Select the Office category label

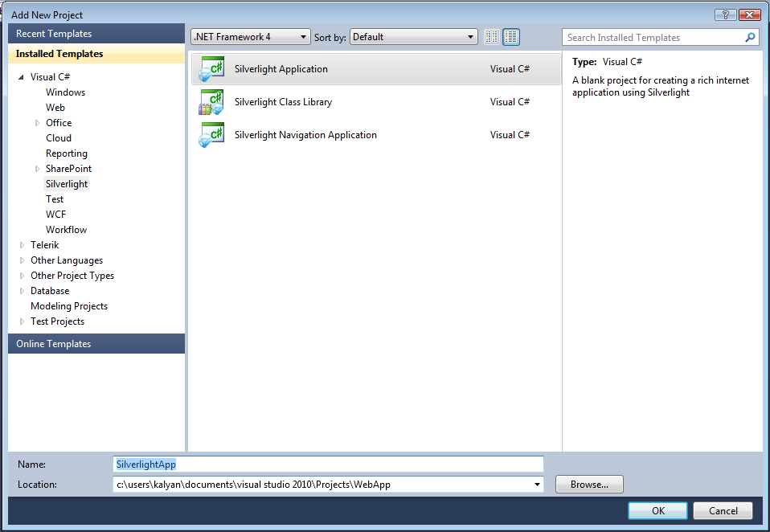pyautogui.click(x=59, y=123)
